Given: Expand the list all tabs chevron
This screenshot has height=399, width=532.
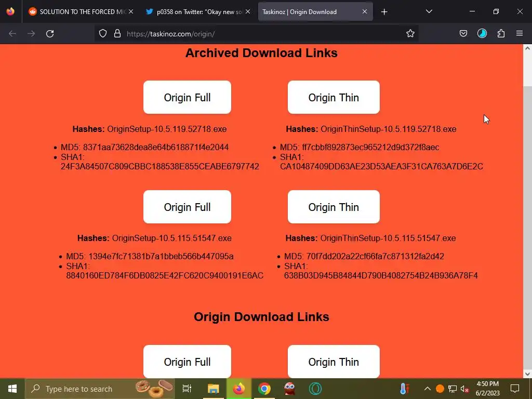Looking at the screenshot, I should click(429, 11).
